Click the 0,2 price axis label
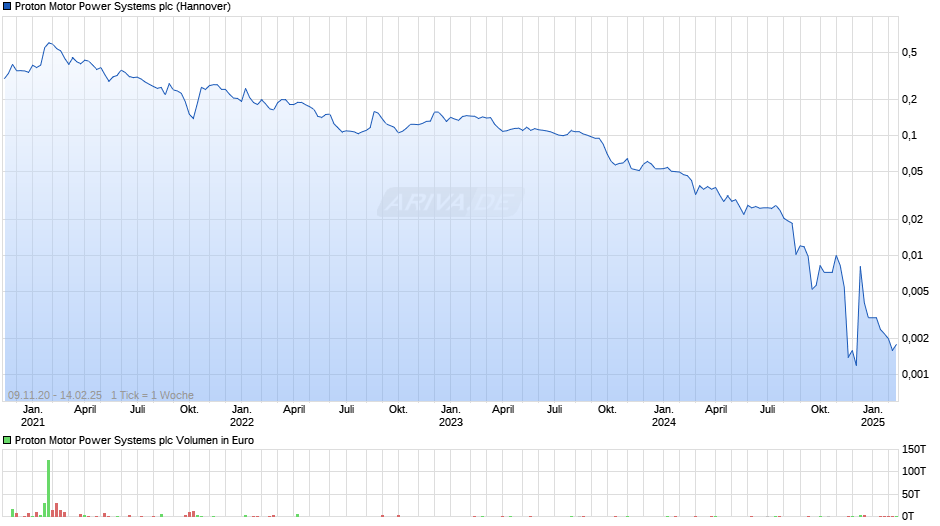 pyautogui.click(x=909, y=100)
